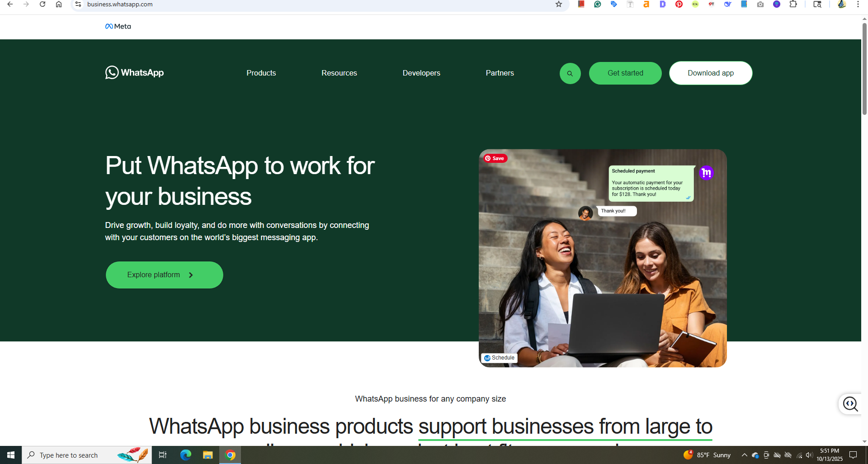Open the Grammarly extension icon
The width and height of the screenshot is (868, 464).
coord(598,5)
